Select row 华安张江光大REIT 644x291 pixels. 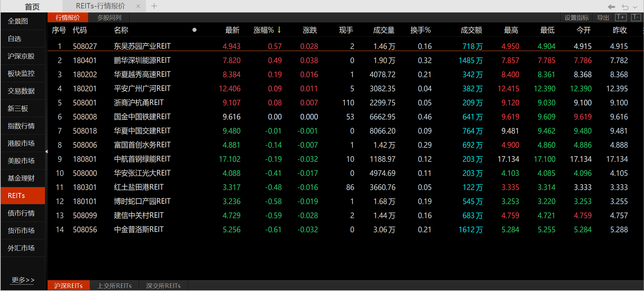click(345, 173)
